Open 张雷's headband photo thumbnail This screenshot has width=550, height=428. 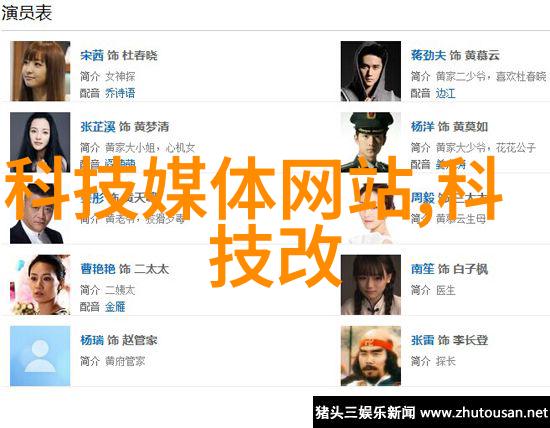(x=371, y=356)
